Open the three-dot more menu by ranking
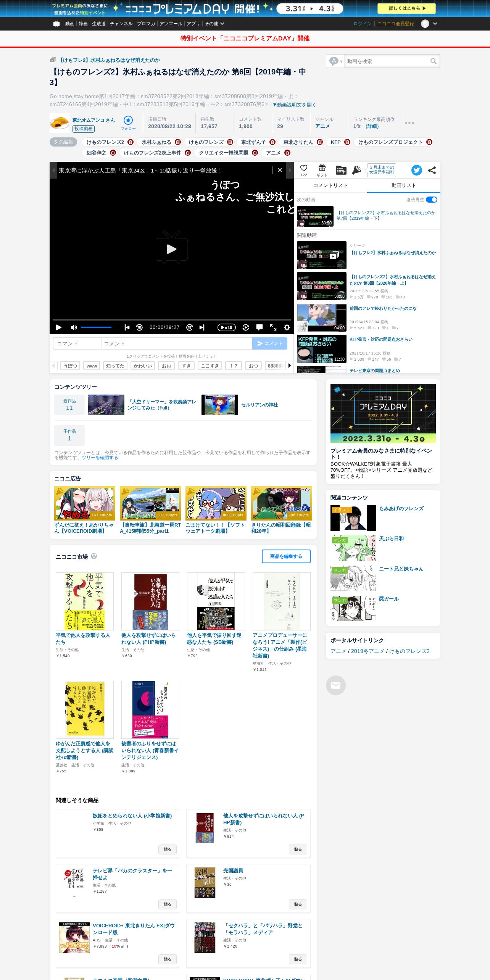490x980 pixels. [409, 123]
